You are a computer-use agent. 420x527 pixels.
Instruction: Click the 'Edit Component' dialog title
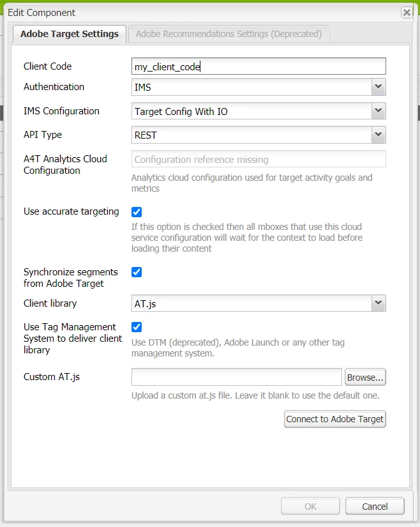click(41, 13)
